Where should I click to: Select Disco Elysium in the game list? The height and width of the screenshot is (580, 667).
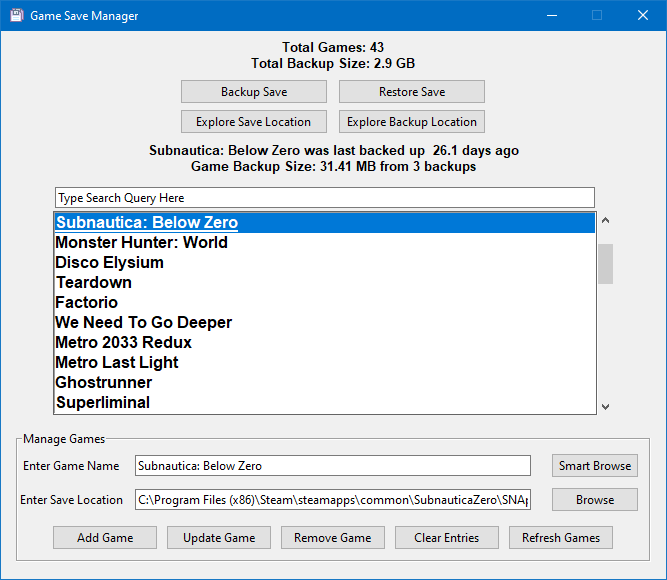tap(325, 263)
